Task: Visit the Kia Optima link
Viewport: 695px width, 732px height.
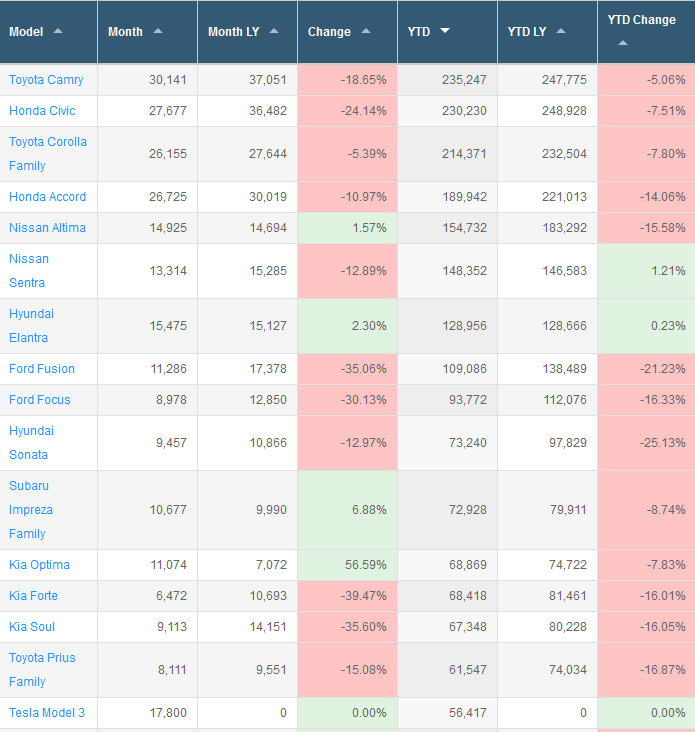Action: (x=40, y=565)
